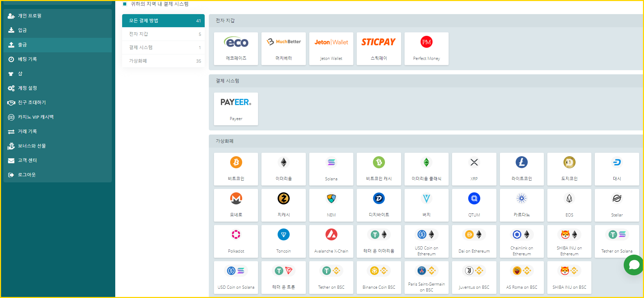644x298 pixels.
Task: Click the 샵 shirt icon
Action: (x=11, y=74)
